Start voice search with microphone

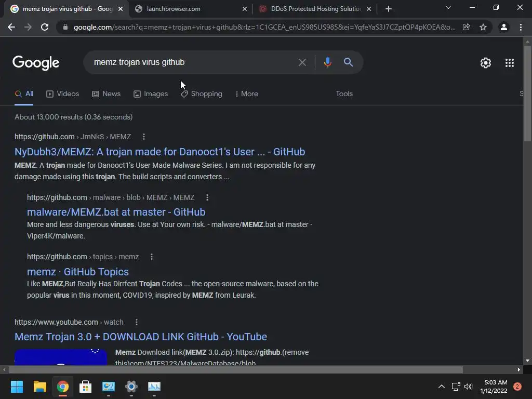point(327,62)
